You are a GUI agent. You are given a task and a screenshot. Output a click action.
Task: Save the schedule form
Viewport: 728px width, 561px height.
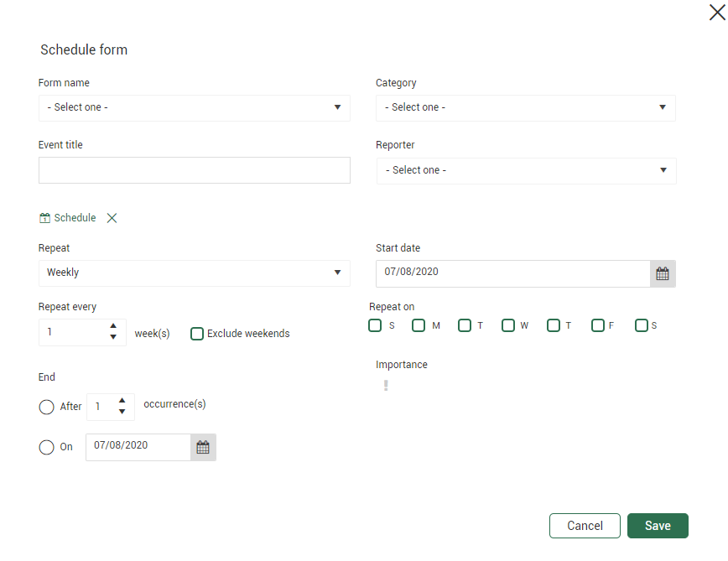coord(658,526)
